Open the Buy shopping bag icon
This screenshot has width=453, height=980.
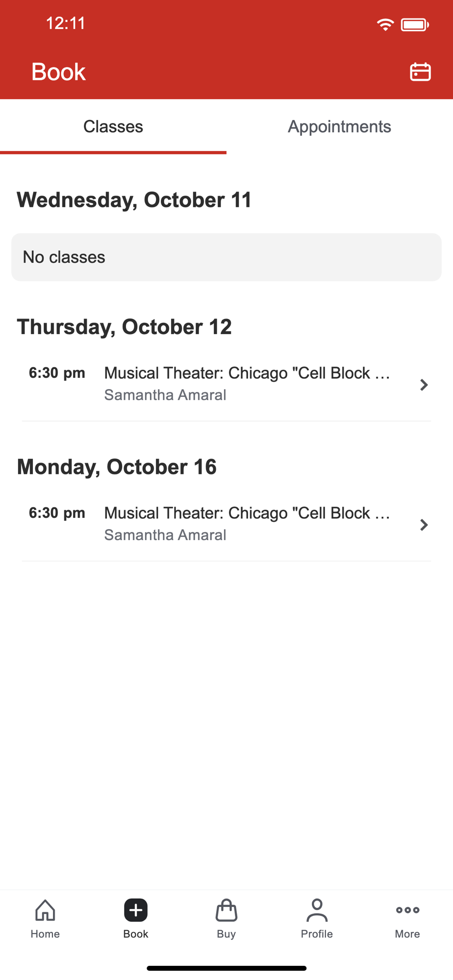pos(226,910)
